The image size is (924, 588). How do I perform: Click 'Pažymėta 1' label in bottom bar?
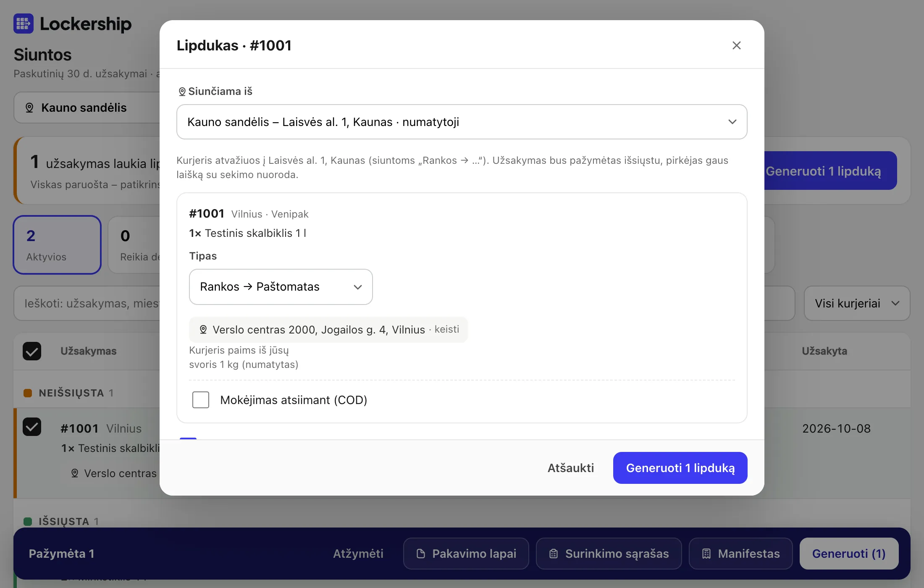click(61, 554)
